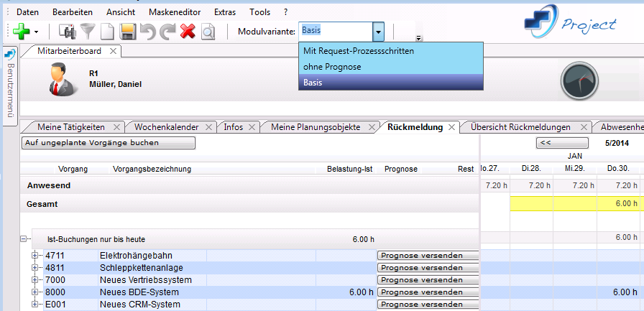Image resolution: width=644 pixels, height=311 pixels.
Task: Click the Di.28. day column header
Action: pos(531,169)
